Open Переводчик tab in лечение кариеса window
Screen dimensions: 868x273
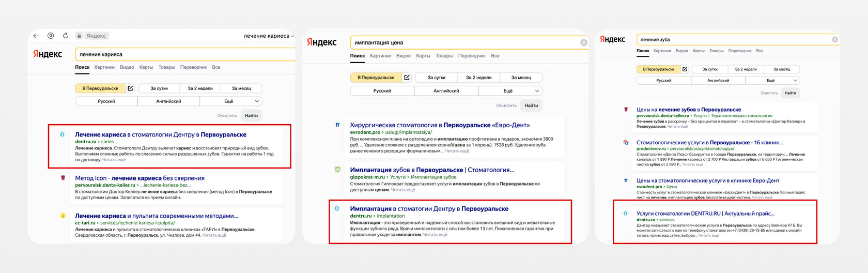click(x=193, y=67)
